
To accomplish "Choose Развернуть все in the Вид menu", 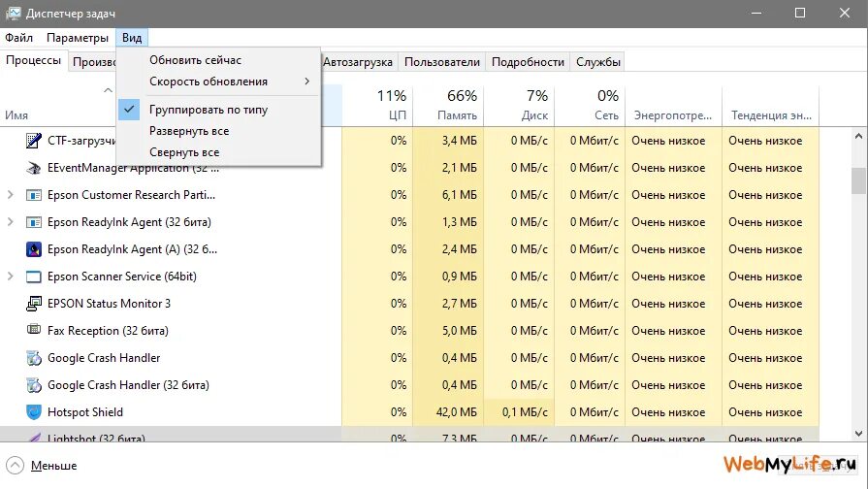I will [189, 131].
